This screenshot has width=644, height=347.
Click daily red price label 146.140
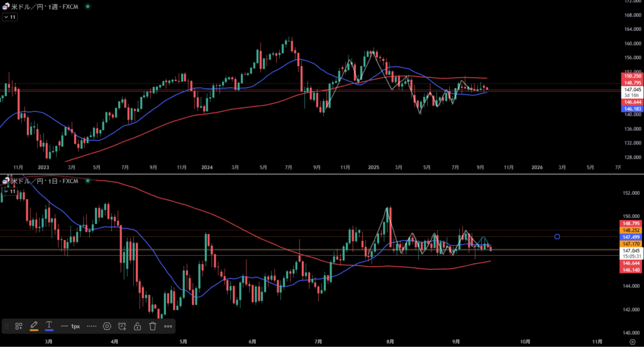coord(631,270)
